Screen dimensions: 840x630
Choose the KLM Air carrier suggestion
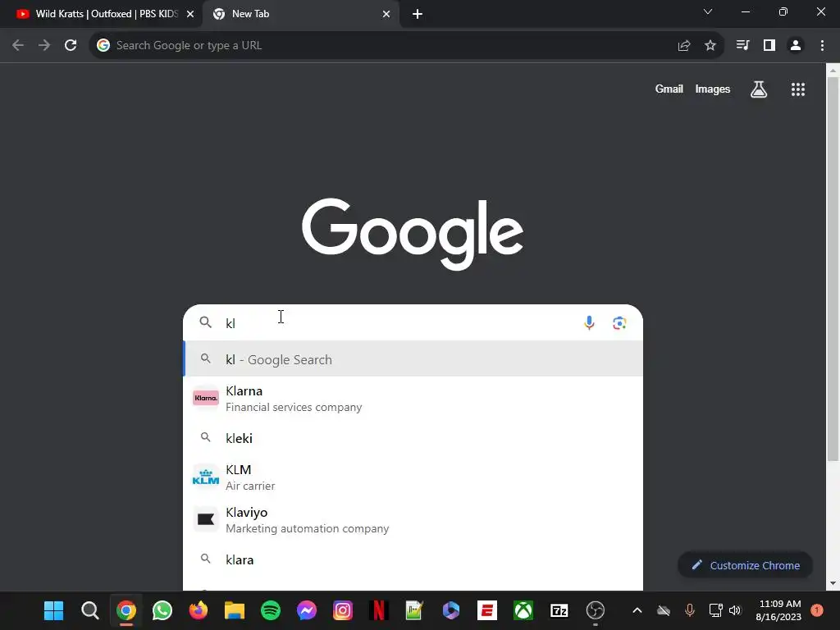point(413,477)
